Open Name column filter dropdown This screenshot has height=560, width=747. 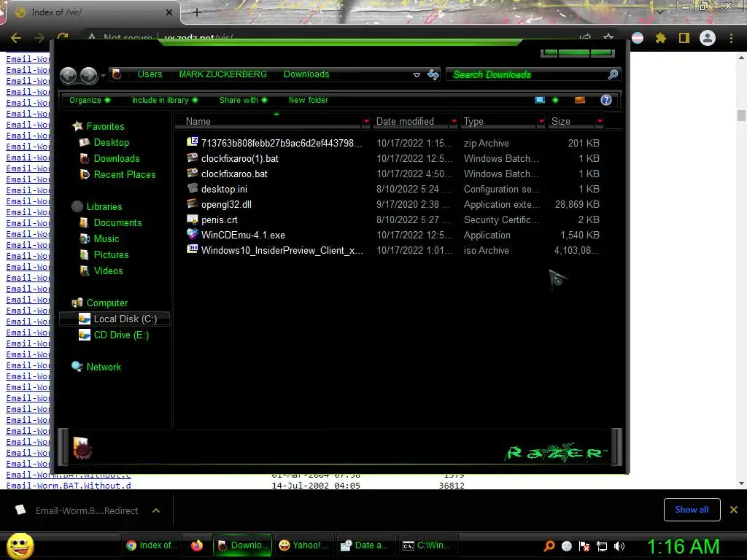(366, 122)
